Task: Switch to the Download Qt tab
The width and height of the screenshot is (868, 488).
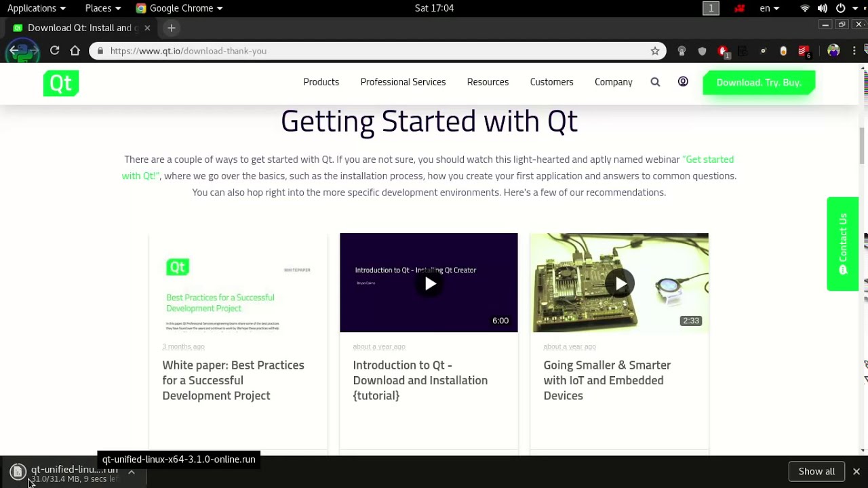Action: point(80,28)
